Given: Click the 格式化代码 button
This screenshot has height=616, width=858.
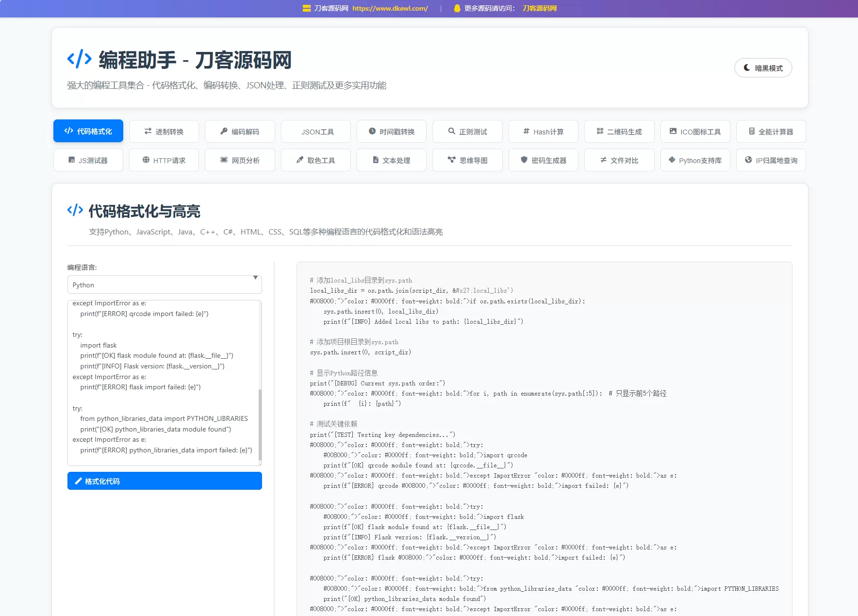Looking at the screenshot, I should coord(164,481).
